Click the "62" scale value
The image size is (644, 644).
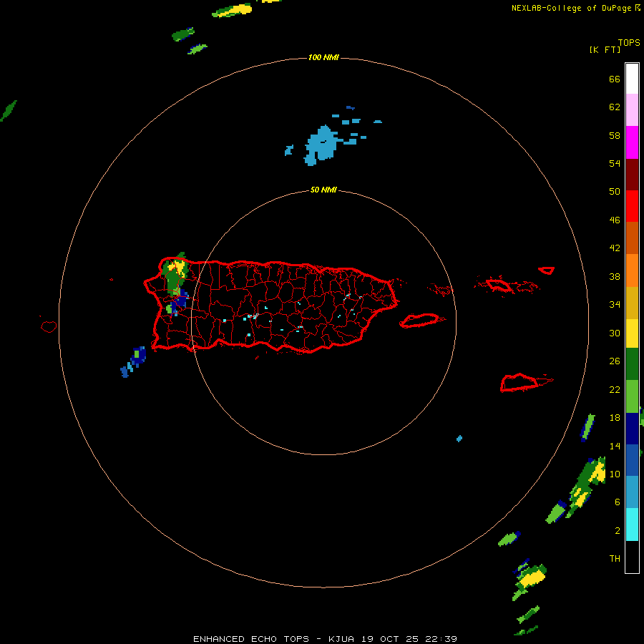(x=615, y=107)
